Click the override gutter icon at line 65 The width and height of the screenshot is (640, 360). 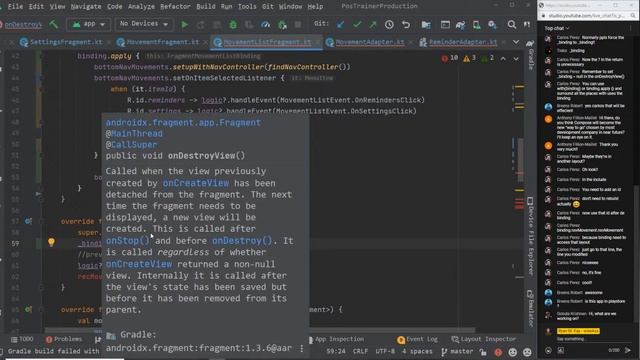click(x=28, y=309)
